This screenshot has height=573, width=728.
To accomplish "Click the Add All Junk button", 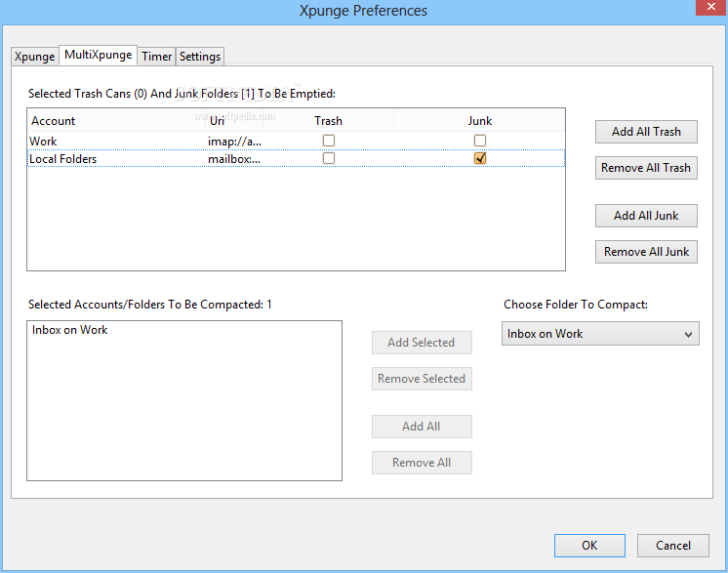I will click(646, 216).
